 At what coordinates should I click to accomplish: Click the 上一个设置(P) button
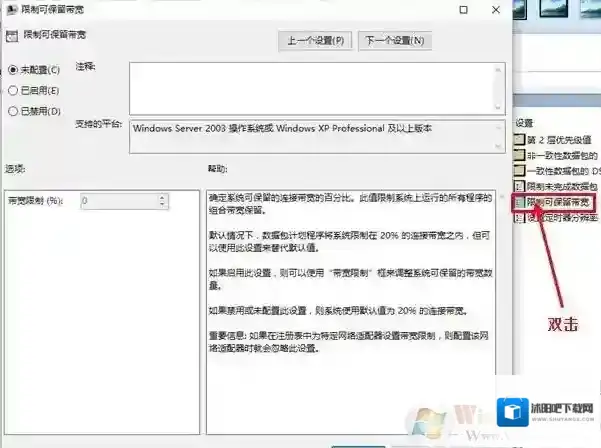point(315,41)
